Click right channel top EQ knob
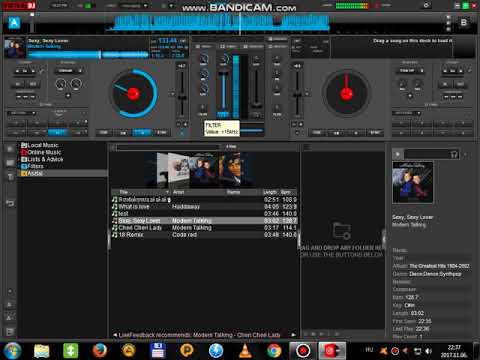This screenshot has width=480, height=360. (x=277, y=60)
